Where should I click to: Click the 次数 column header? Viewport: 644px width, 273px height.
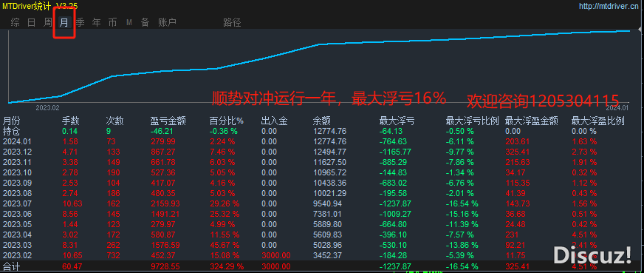pyautogui.click(x=114, y=121)
